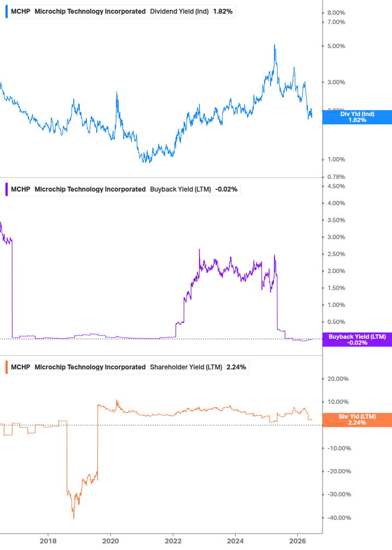The width and height of the screenshot is (392, 550).
Task: Click the orange series color bar
Action: click(7, 367)
